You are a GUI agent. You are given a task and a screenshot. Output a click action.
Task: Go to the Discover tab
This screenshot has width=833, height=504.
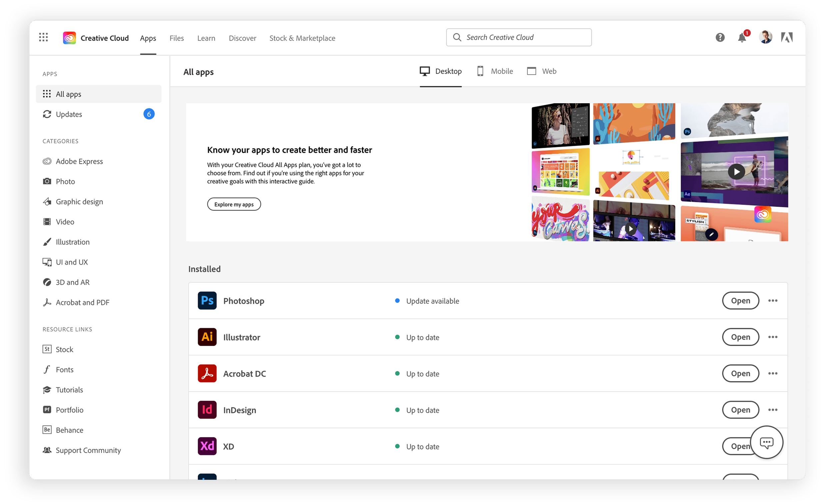point(242,38)
